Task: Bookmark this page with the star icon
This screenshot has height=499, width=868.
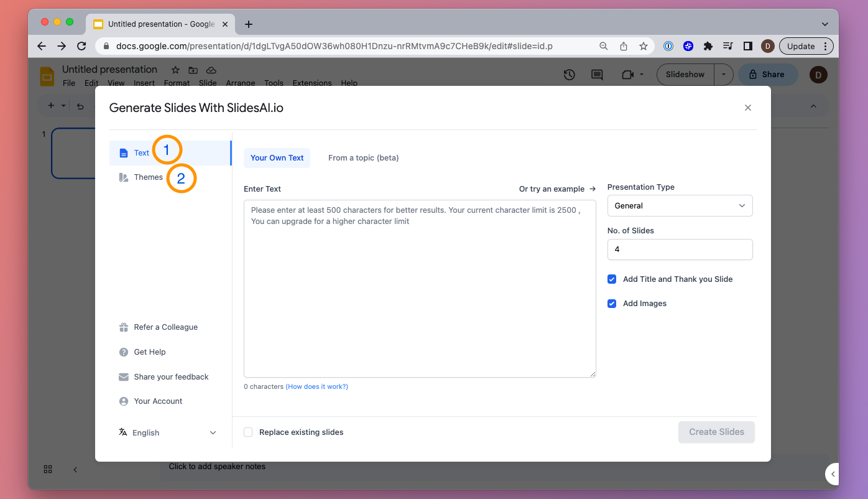Action: [644, 46]
